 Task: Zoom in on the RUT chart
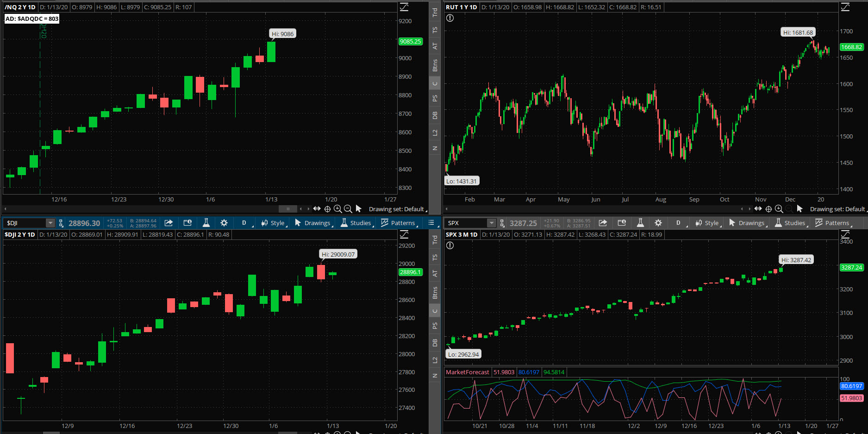tap(779, 209)
